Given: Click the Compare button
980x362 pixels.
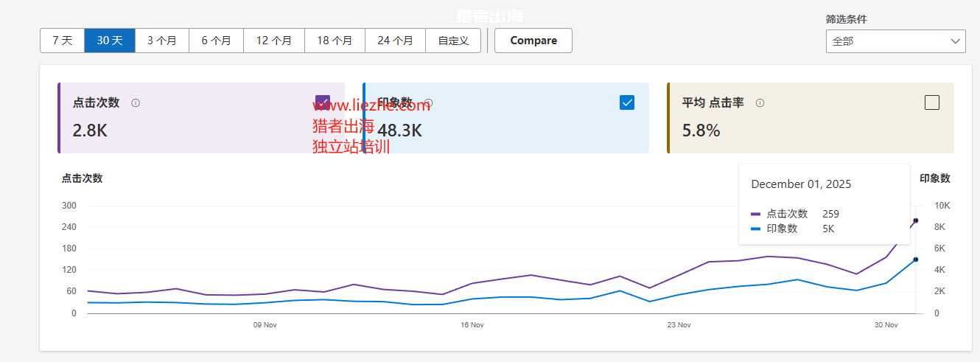Looking at the screenshot, I should [x=533, y=41].
